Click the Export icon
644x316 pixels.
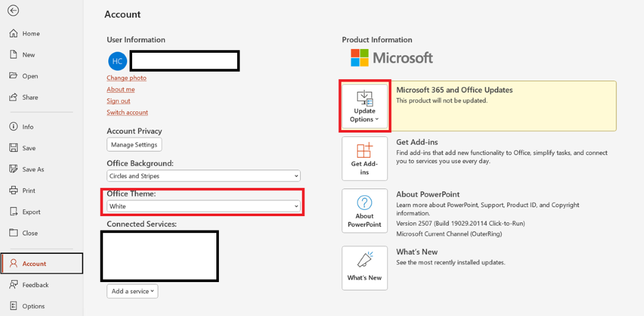coord(14,212)
